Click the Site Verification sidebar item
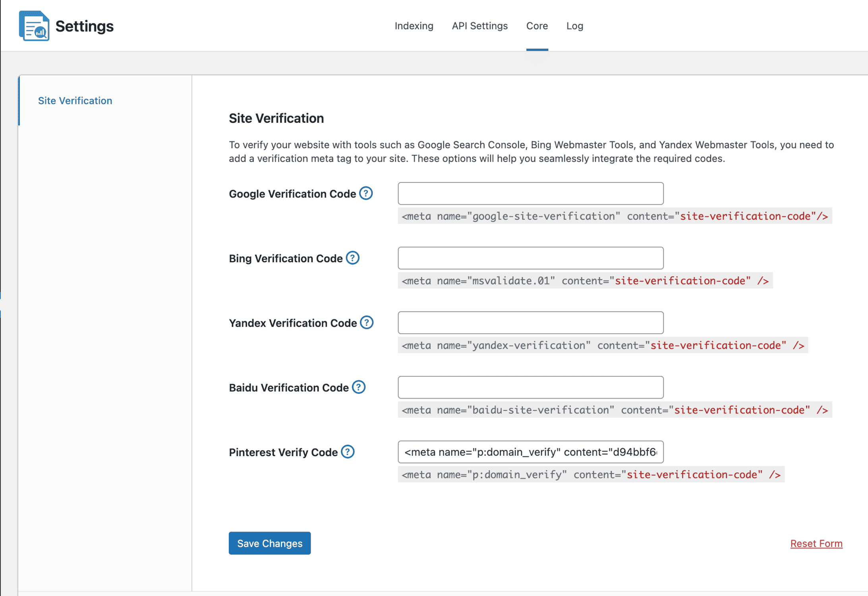 [x=75, y=100]
